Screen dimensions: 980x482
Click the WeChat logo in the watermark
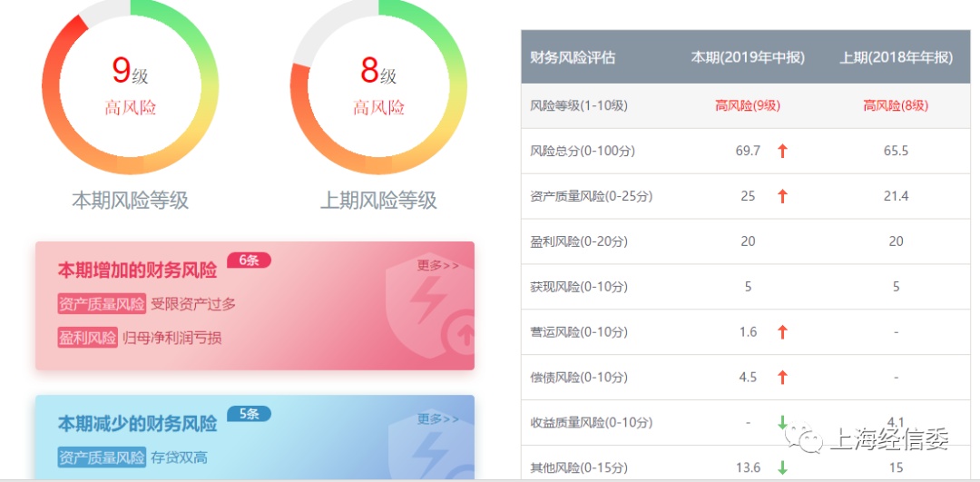coord(803,438)
